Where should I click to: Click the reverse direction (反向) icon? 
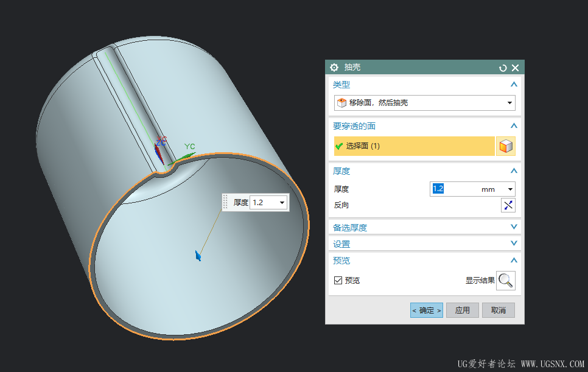508,205
